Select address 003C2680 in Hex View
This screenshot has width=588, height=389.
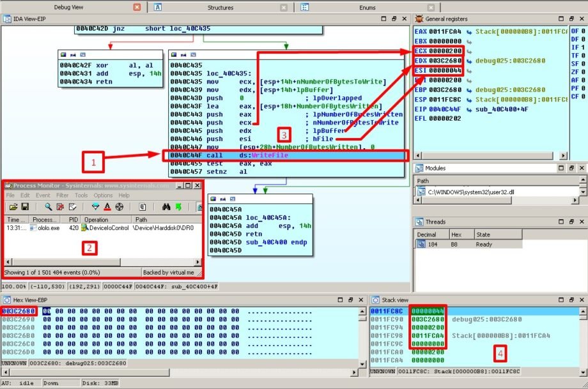click(x=19, y=311)
